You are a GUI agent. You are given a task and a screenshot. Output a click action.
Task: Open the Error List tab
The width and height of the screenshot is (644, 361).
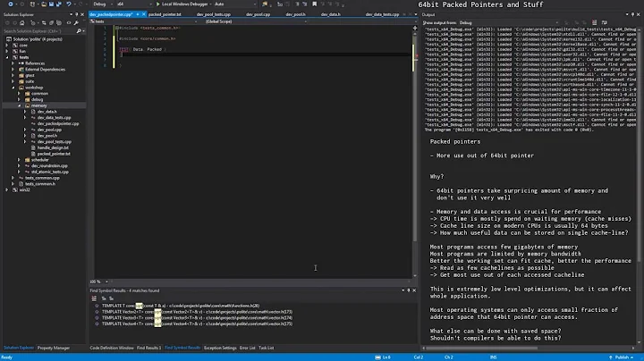pyautogui.click(x=247, y=348)
